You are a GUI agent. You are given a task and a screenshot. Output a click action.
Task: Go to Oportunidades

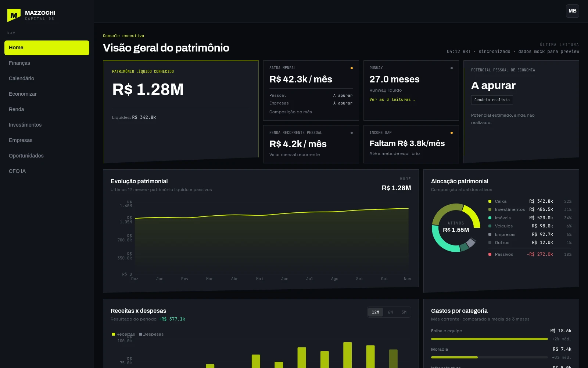pos(47,156)
